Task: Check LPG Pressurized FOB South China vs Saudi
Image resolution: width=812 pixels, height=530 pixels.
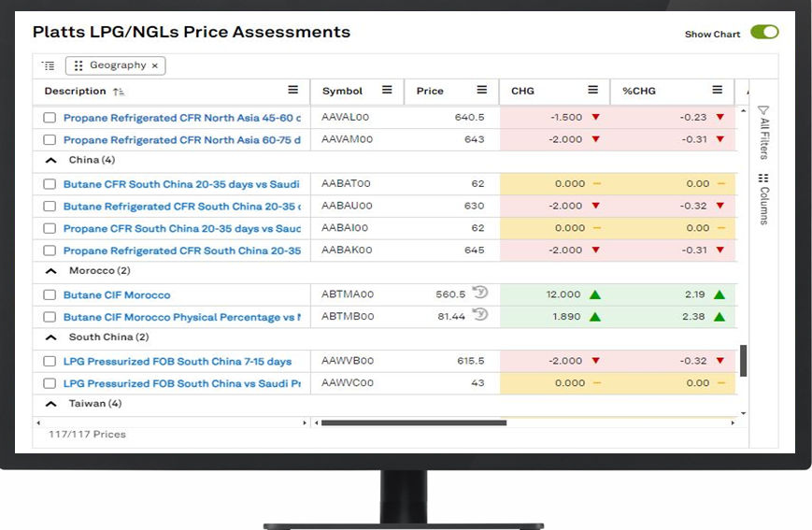Action: tap(50, 383)
